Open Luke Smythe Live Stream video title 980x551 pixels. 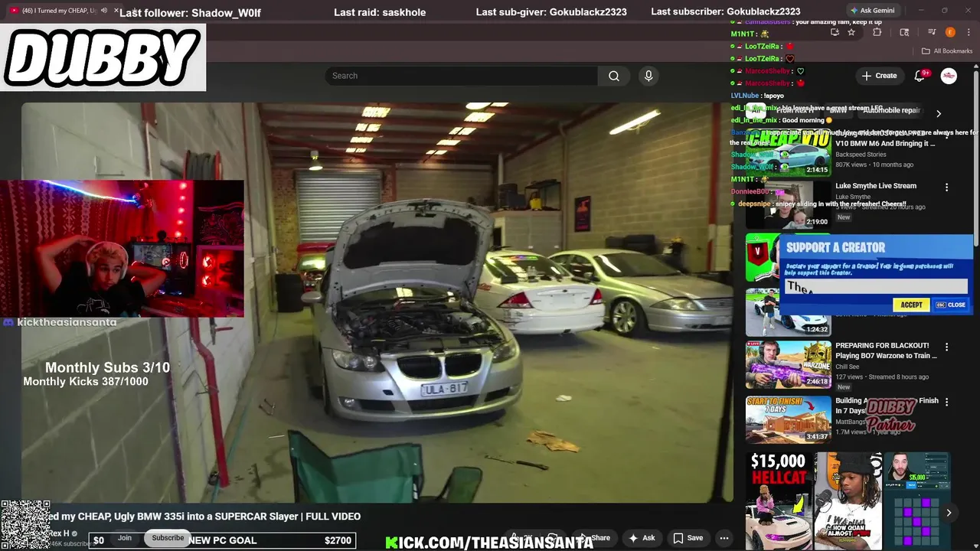876,186
